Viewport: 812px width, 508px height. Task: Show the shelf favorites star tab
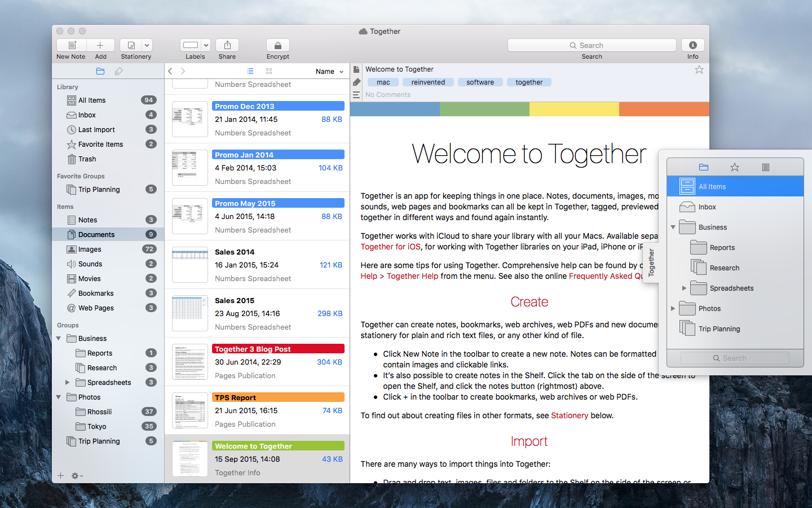click(x=734, y=167)
